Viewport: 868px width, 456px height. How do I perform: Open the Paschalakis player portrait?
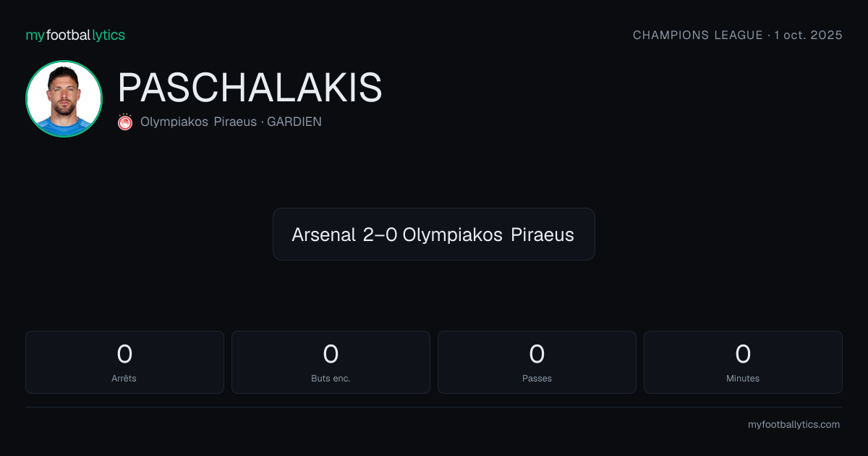pyautogui.click(x=64, y=99)
